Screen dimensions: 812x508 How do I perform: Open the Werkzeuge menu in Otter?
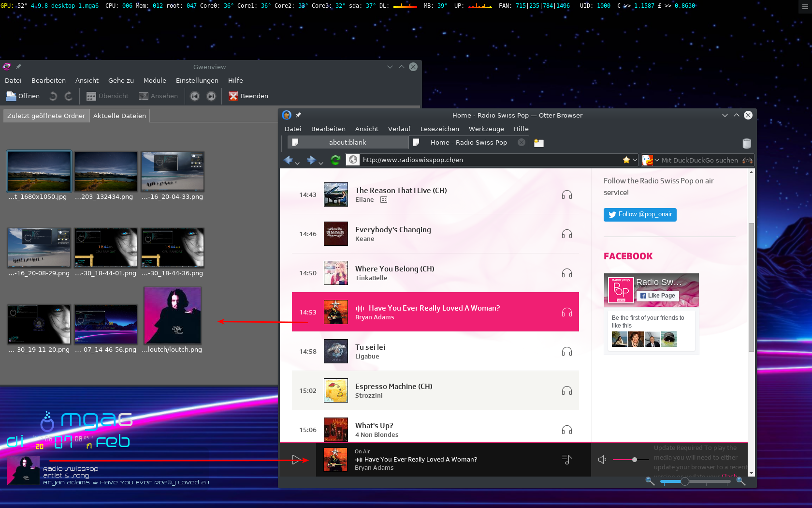pos(486,129)
